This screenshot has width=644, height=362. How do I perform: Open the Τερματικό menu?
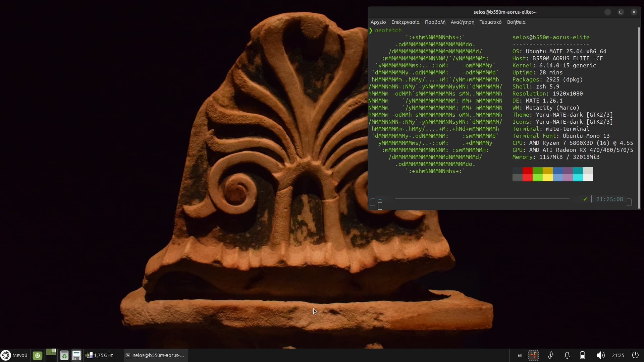coord(490,22)
